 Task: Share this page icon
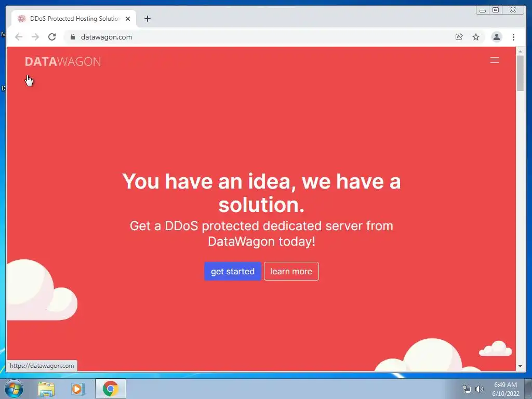point(459,37)
